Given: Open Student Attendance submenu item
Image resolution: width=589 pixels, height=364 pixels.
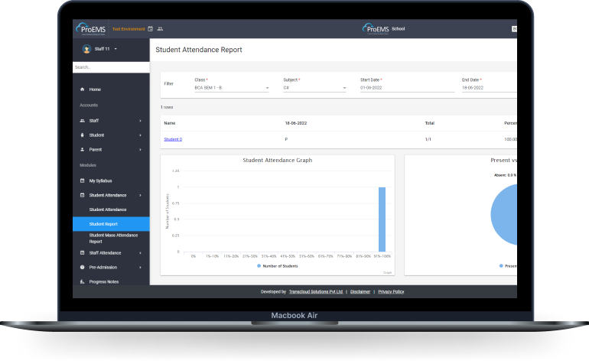Looking at the screenshot, I should [108, 210].
